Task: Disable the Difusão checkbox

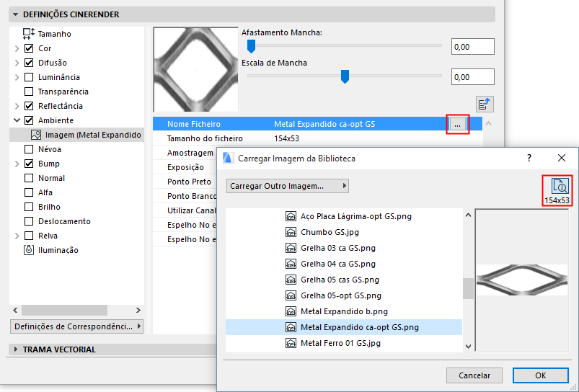Action: coord(29,63)
